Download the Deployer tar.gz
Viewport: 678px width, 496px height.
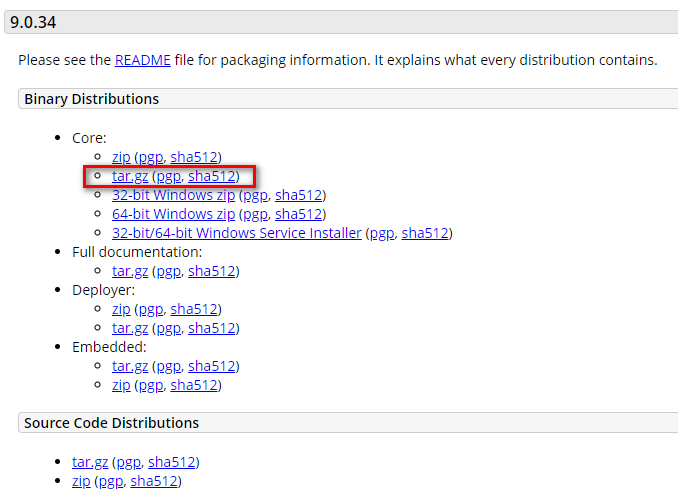pos(130,328)
